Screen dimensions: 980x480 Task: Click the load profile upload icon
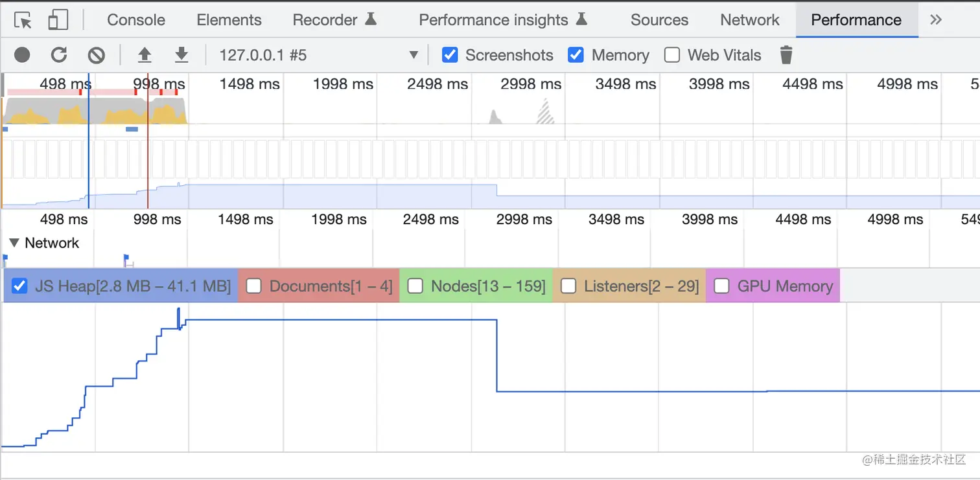click(x=145, y=55)
